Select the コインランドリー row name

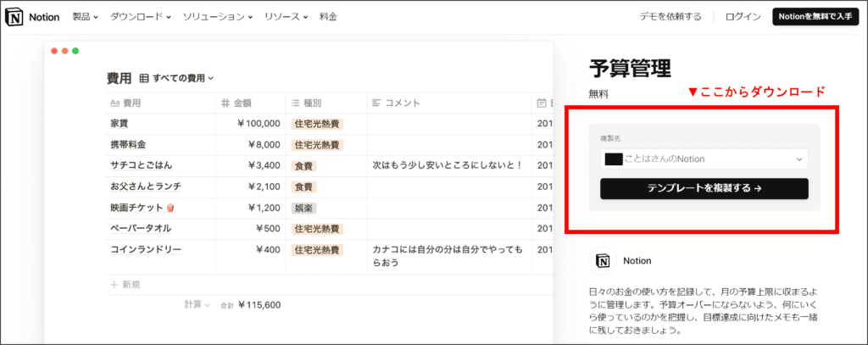click(146, 250)
